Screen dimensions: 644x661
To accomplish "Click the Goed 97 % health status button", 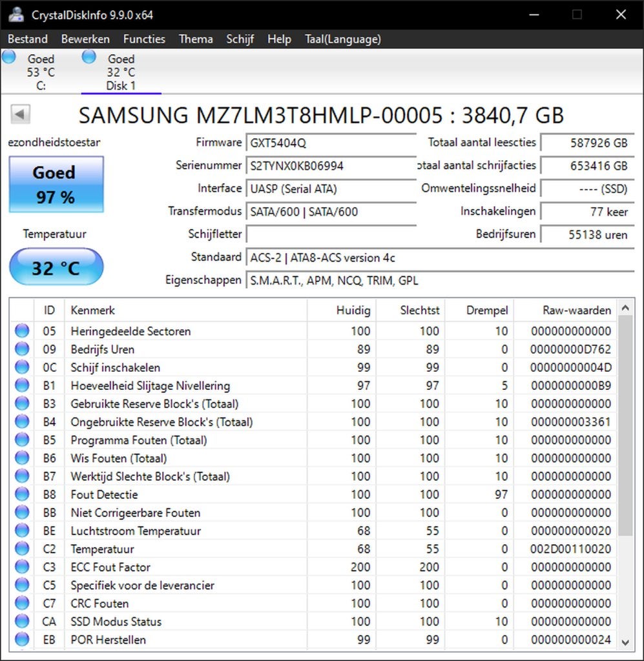I will (56, 184).
